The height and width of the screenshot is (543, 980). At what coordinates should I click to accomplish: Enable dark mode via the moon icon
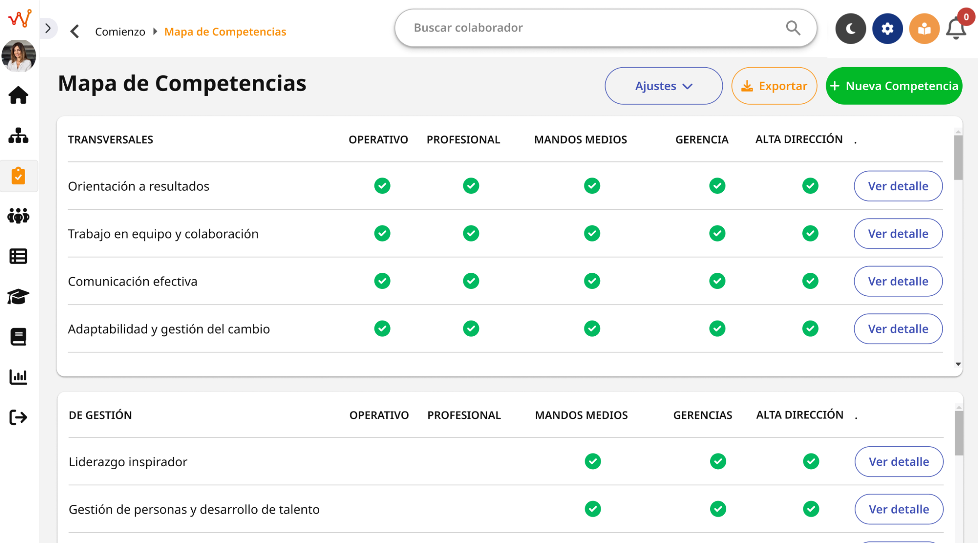850,28
